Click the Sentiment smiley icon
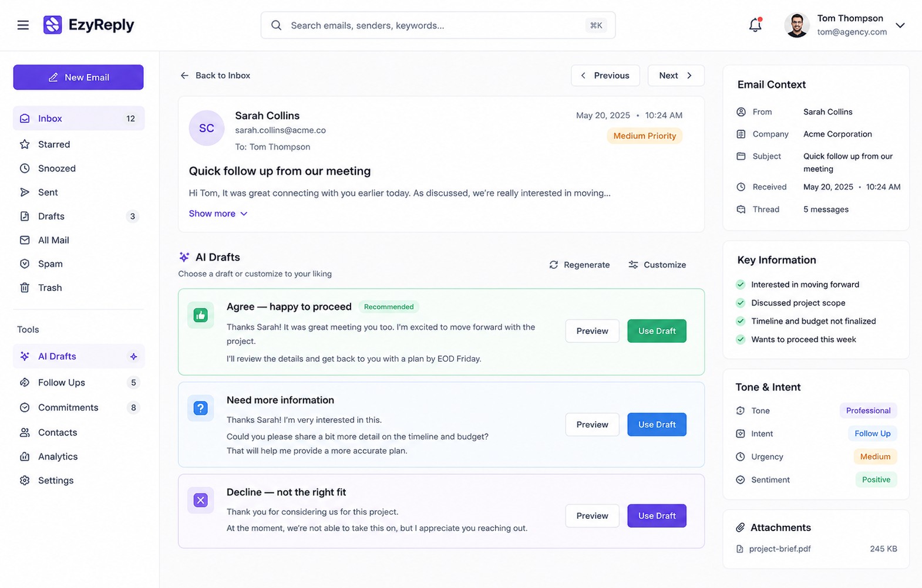The width and height of the screenshot is (922, 588). 741,480
